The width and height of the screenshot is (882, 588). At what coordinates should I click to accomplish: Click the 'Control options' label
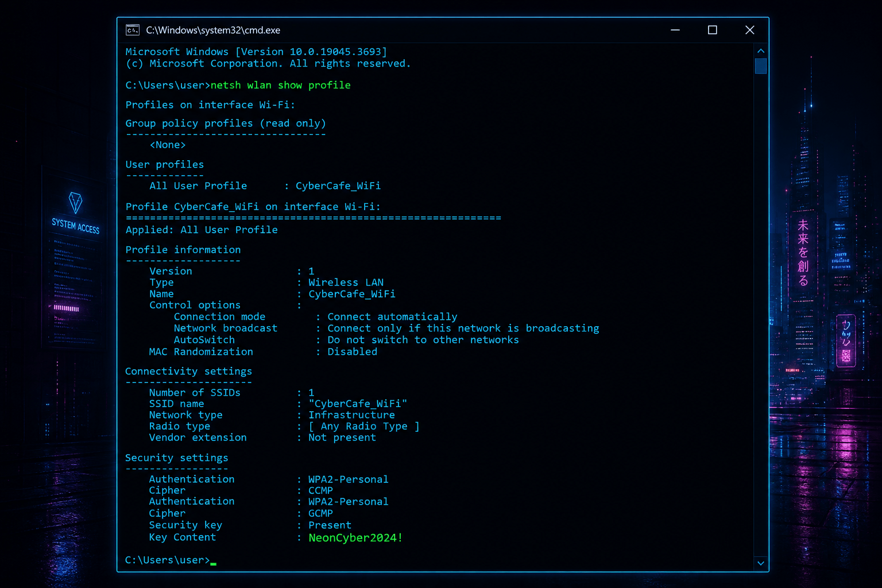tap(195, 305)
